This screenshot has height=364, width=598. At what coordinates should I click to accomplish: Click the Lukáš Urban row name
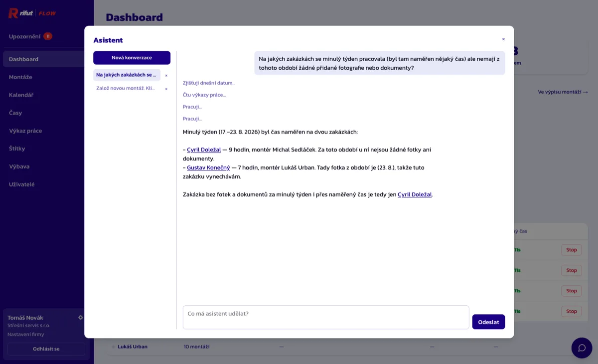pyautogui.click(x=133, y=347)
